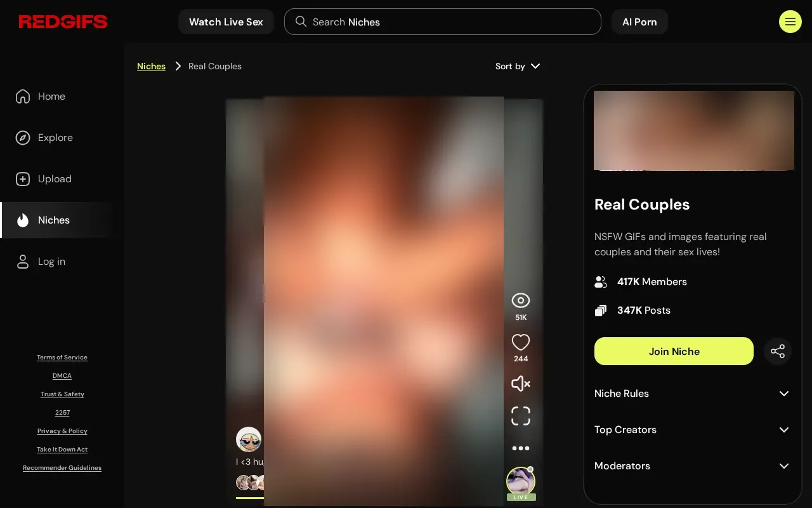
Task: Open the Recommender Guidelines link
Action: pos(62,468)
